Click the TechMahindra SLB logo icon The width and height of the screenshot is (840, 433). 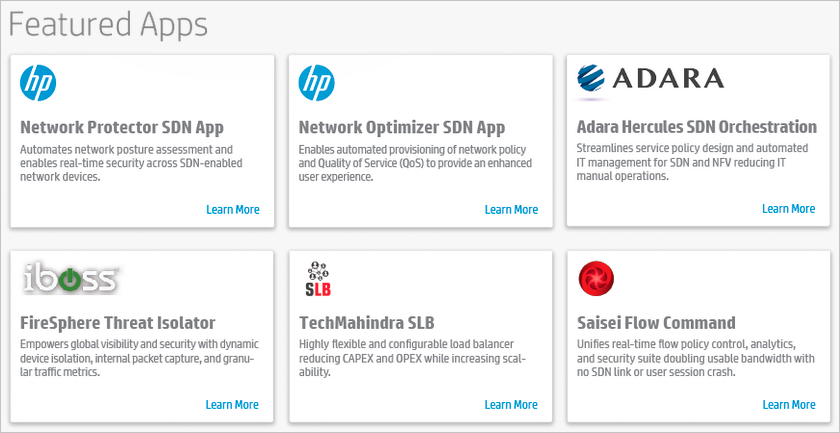[317, 279]
